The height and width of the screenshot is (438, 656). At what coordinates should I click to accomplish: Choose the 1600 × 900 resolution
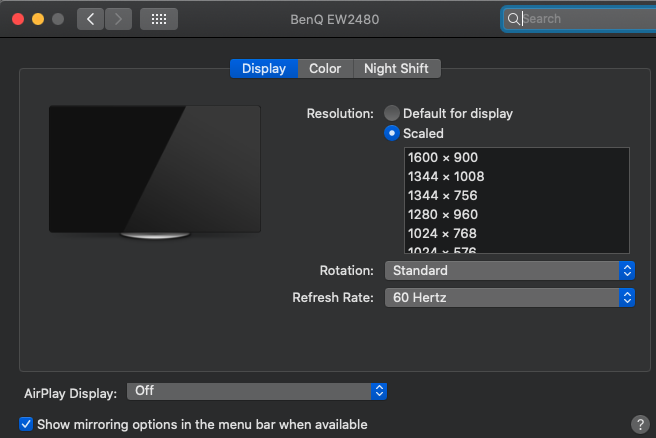(517, 157)
